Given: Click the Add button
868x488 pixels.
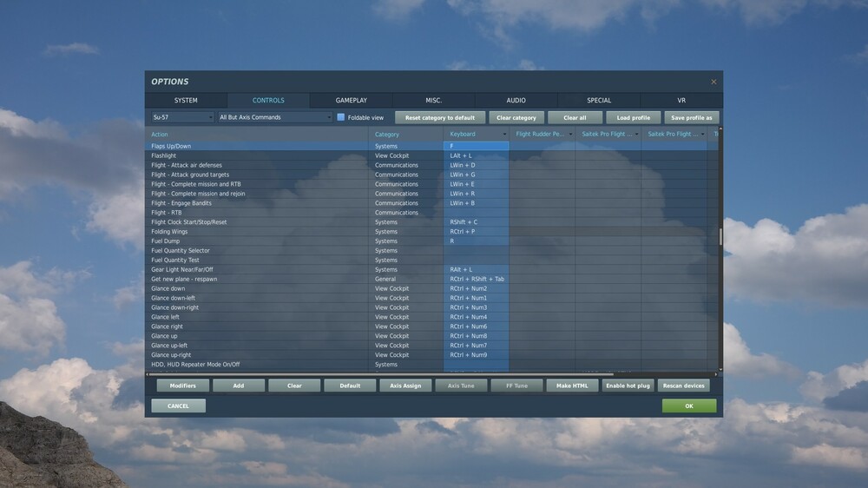Looking at the screenshot, I should tap(239, 386).
